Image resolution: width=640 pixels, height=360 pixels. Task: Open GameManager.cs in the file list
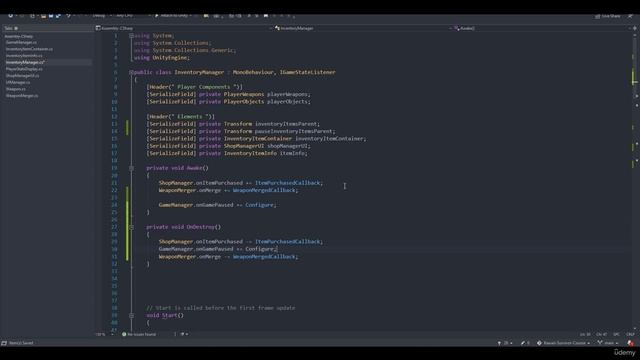coord(21,42)
